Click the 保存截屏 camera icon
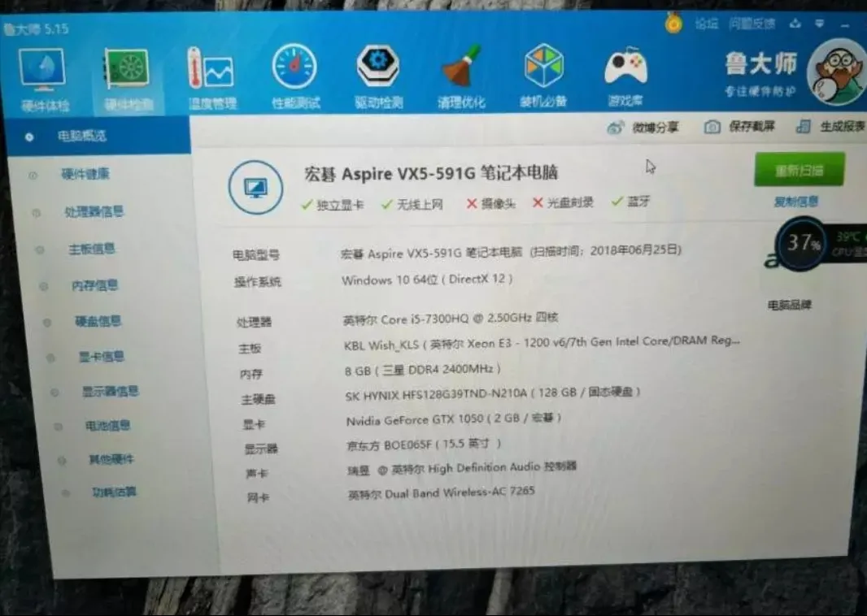867x616 pixels. 712,127
